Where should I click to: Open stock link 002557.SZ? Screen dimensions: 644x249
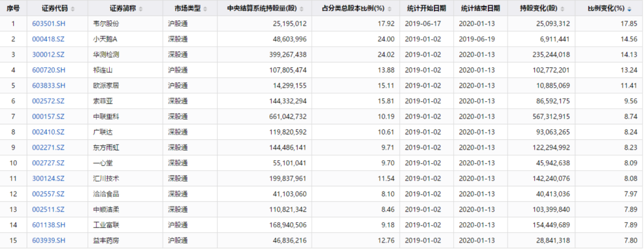(x=48, y=194)
